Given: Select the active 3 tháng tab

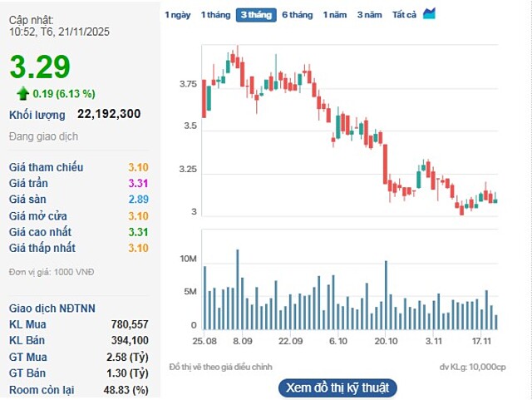Looking at the screenshot, I should [255, 15].
